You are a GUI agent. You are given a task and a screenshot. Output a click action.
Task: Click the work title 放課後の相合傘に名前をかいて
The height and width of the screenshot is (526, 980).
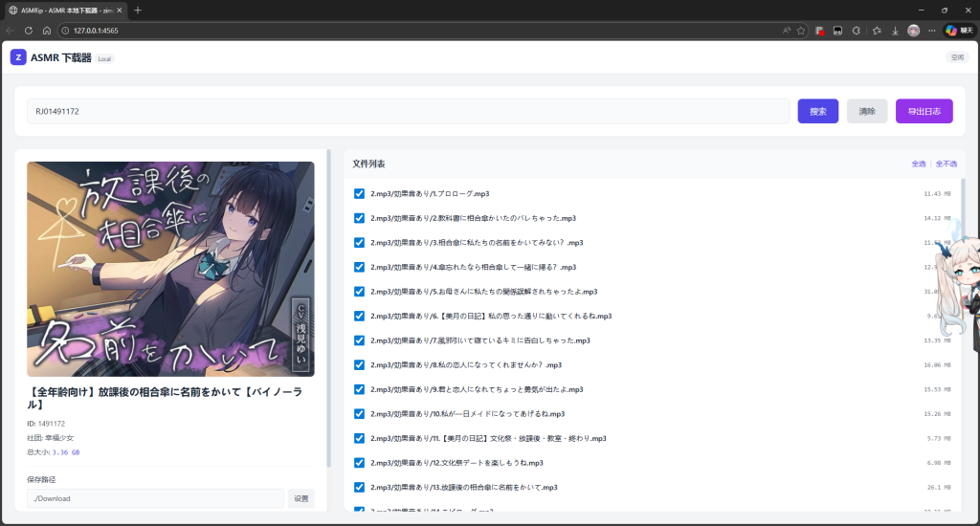165,398
